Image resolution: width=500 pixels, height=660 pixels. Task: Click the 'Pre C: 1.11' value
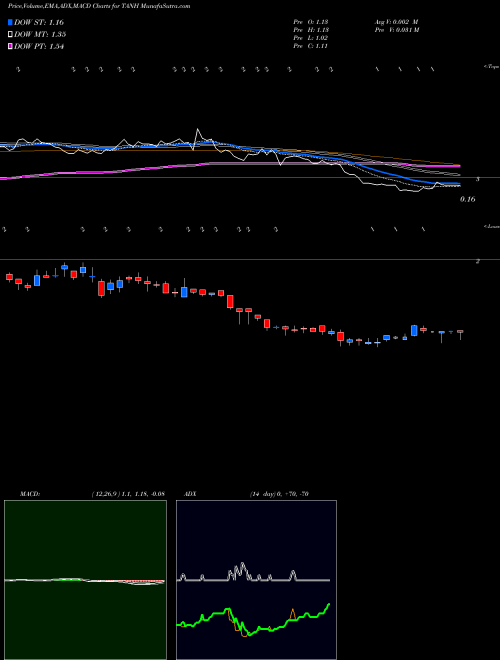click(311, 46)
